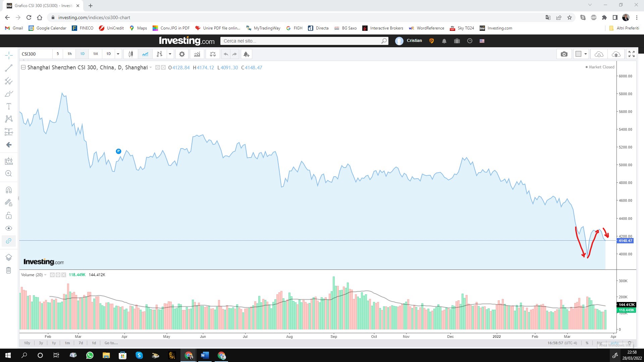This screenshot has width=644, height=362.
Task: Click the back arrow in the left toolbar
Action: pyautogui.click(x=9, y=145)
